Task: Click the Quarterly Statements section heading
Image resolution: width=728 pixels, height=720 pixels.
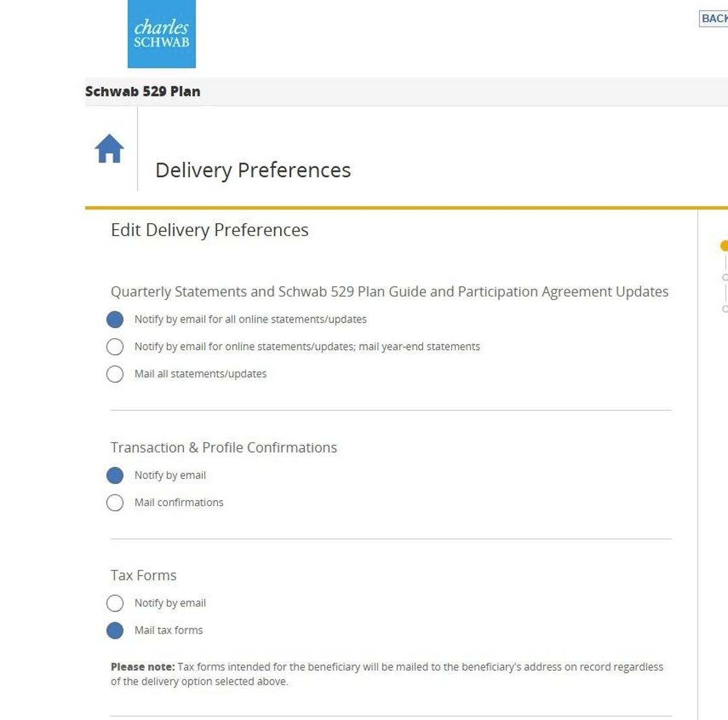Action: click(389, 292)
